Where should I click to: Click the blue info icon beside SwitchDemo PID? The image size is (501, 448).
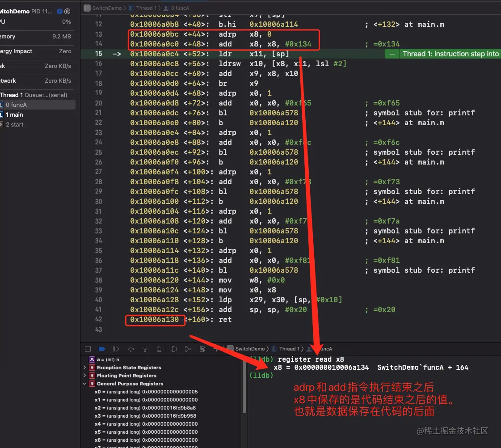point(59,12)
